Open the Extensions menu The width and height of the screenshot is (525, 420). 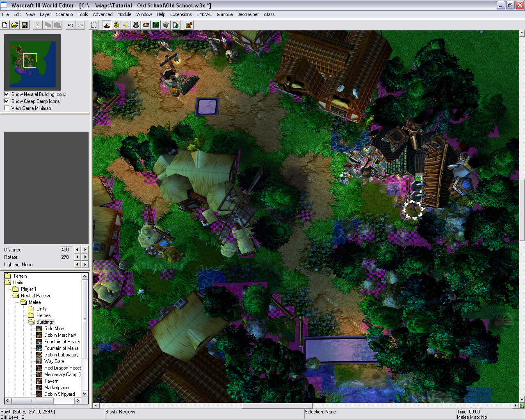coord(181,14)
